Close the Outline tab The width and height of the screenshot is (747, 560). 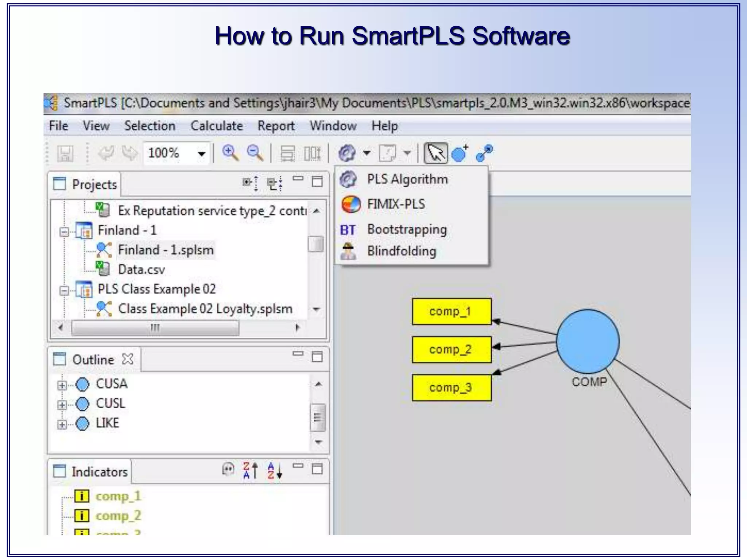pos(128,359)
